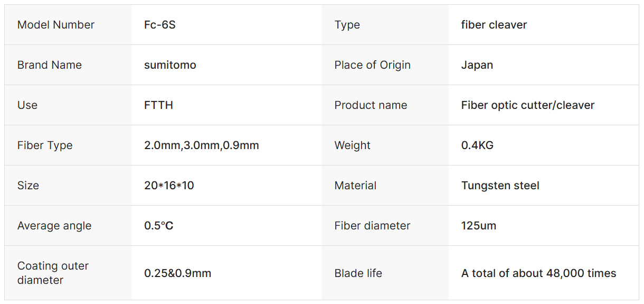This screenshot has height=304, width=644.
Task: Click the Product name label
Action: (371, 105)
